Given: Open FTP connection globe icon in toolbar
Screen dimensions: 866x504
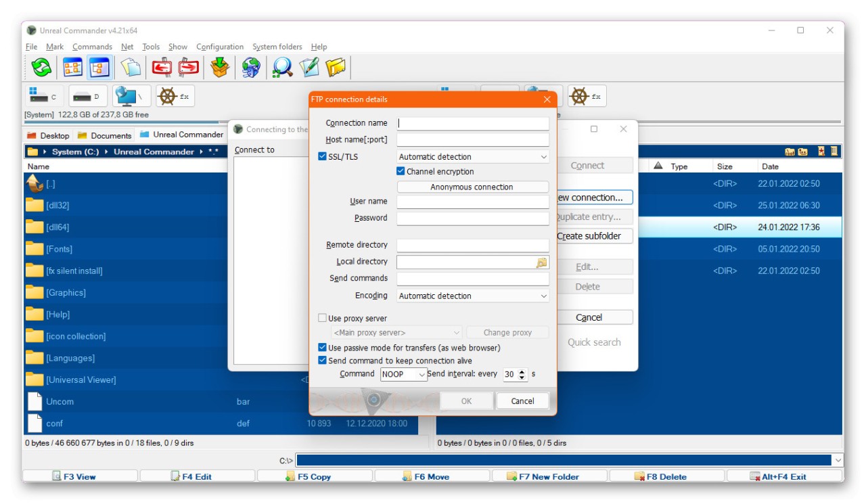Looking at the screenshot, I should click(x=251, y=67).
